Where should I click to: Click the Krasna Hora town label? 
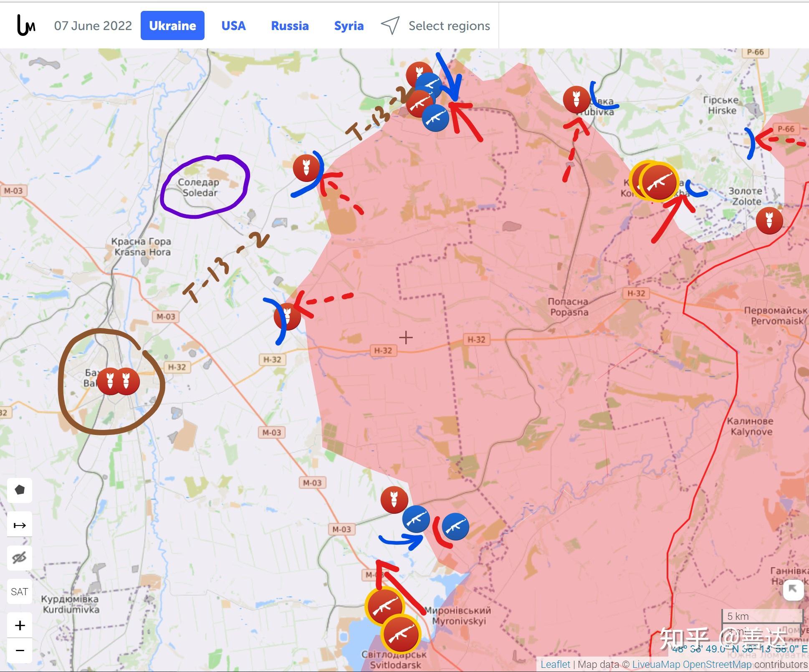click(142, 247)
